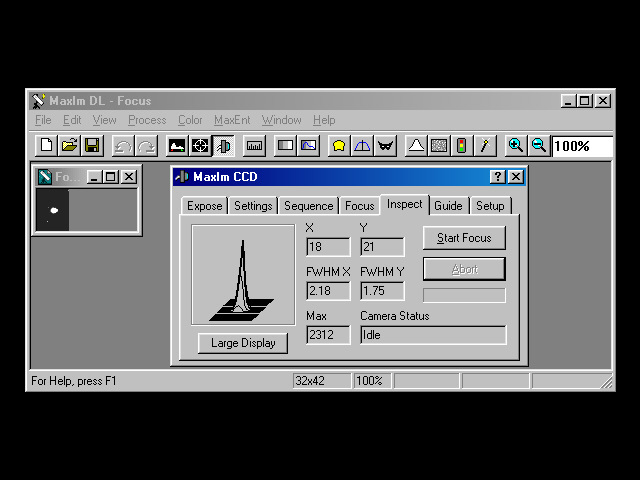Switch to the Focus tab

point(360,206)
